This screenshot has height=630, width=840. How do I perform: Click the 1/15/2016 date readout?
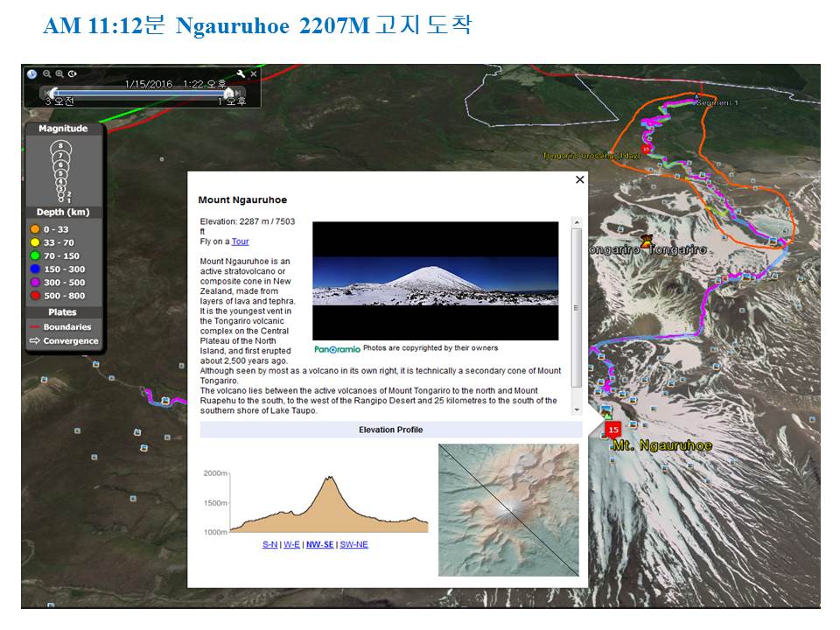(x=149, y=84)
